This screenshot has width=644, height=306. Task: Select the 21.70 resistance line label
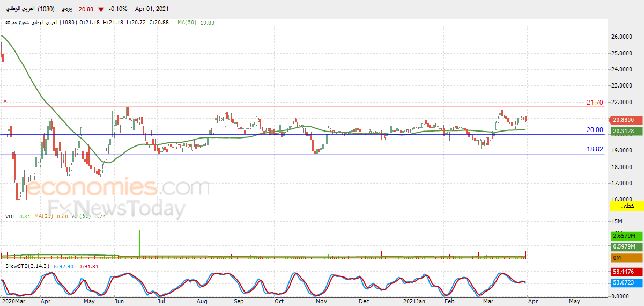point(595,103)
